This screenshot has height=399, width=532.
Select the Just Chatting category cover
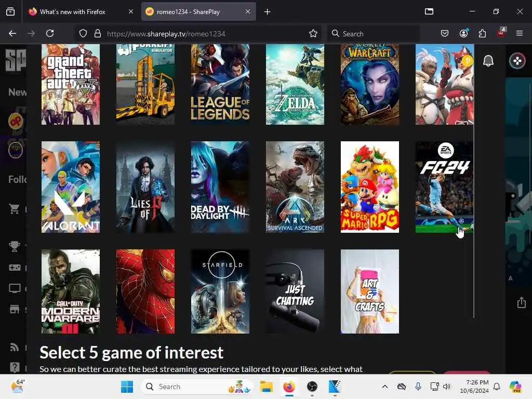[x=295, y=291]
